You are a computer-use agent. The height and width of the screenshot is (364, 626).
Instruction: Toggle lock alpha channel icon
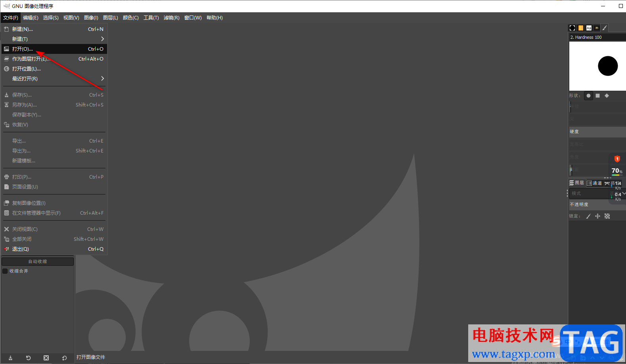(607, 216)
